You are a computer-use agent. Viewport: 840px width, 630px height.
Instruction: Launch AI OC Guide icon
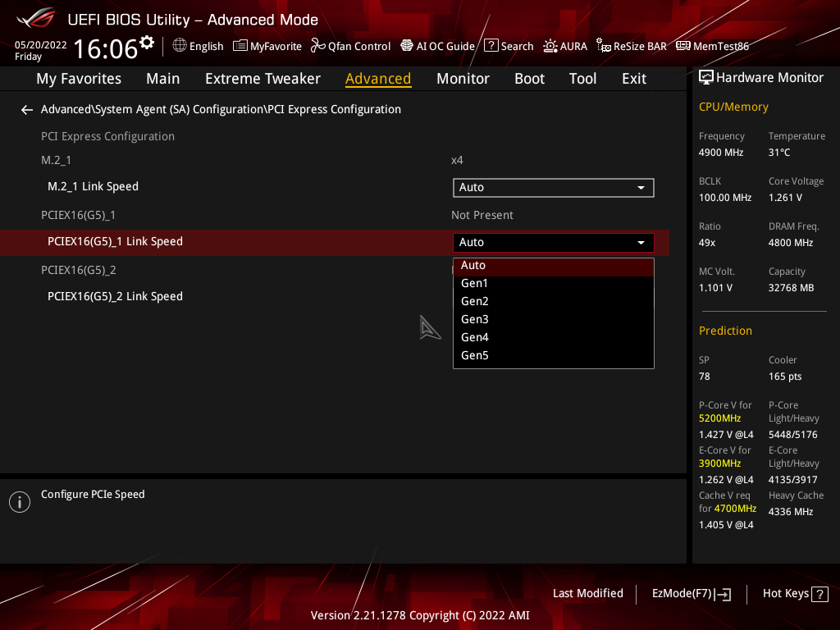click(x=407, y=46)
